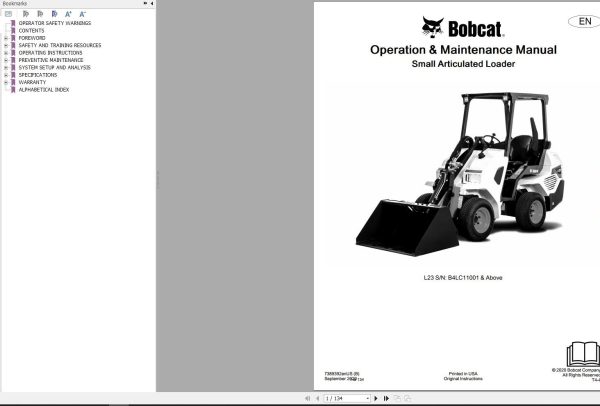Select SYSTEM SETUP AND ANALYSIS entry
Image resolution: width=600 pixels, height=406 pixels.
[x=55, y=67]
